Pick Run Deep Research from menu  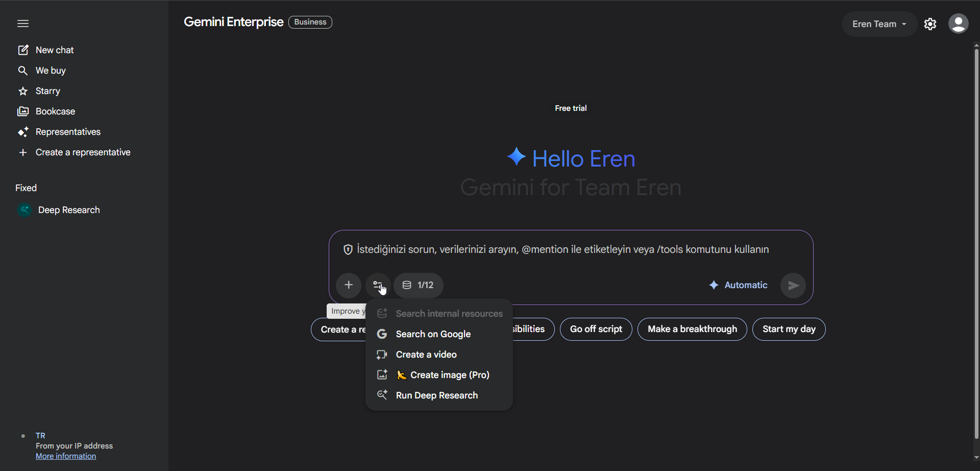coord(436,395)
